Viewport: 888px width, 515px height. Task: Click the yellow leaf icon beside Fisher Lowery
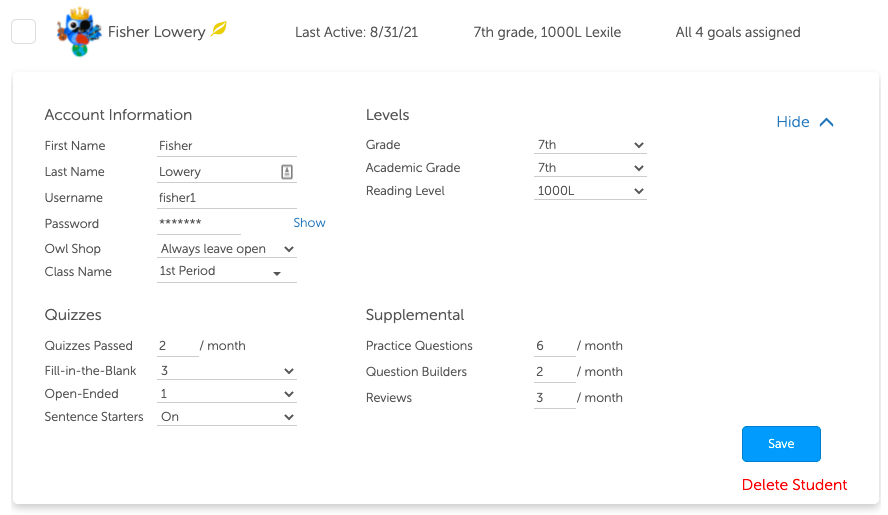click(x=219, y=30)
